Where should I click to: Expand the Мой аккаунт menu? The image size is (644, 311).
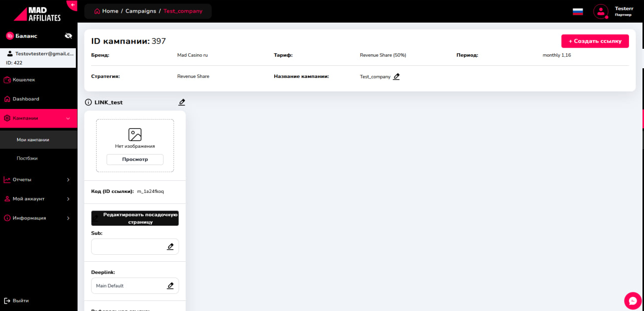(x=68, y=199)
